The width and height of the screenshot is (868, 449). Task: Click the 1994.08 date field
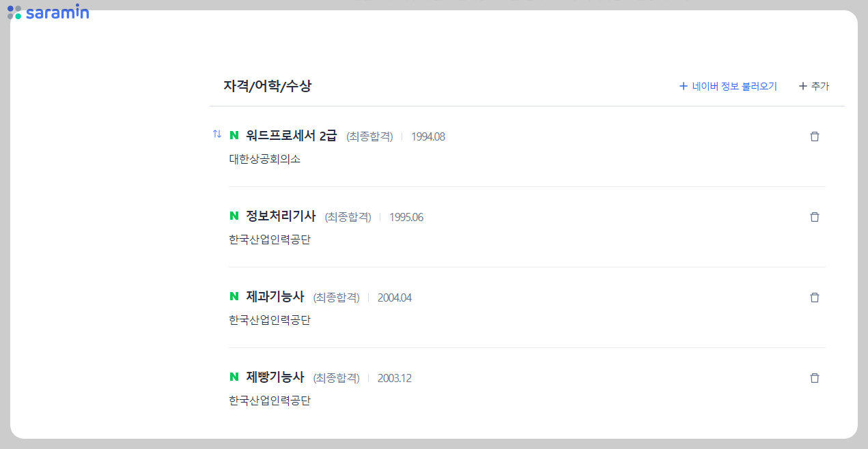coord(428,136)
